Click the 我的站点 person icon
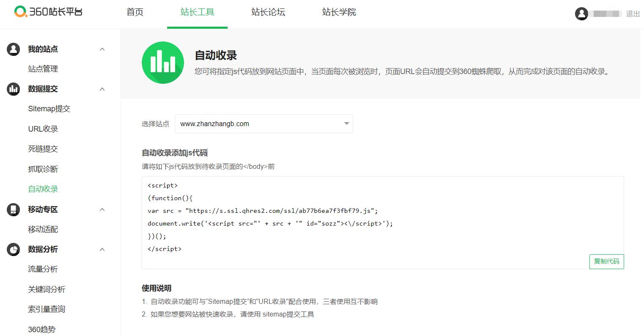 coord(14,49)
